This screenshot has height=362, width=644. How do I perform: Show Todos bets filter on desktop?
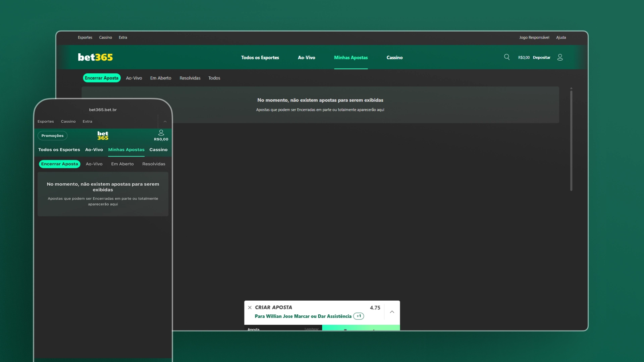pos(214,78)
